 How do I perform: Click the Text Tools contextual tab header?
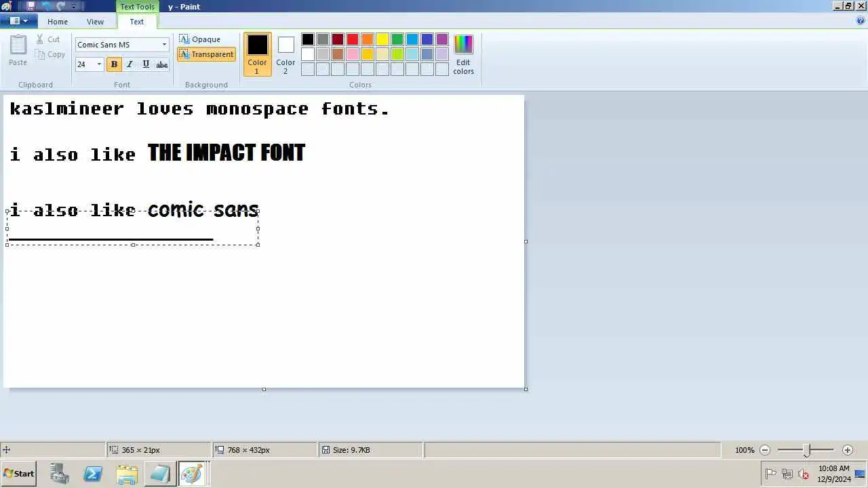[138, 7]
